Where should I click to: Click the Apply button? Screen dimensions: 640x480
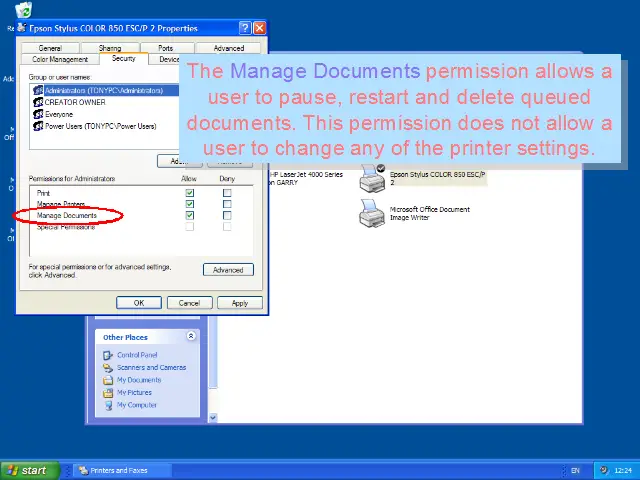point(240,303)
